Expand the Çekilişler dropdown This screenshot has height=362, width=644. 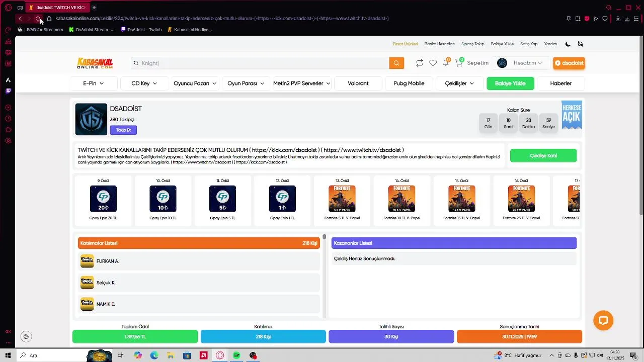[x=459, y=83]
